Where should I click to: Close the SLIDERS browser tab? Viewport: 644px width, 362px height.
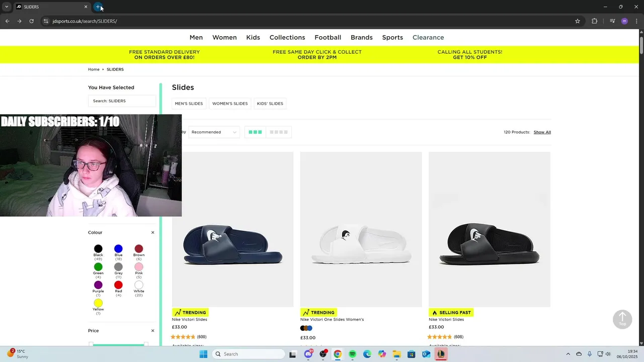[86, 7]
